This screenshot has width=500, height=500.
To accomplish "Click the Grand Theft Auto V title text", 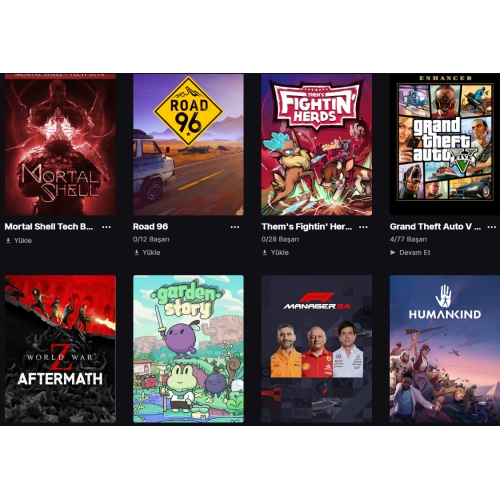I will (x=435, y=227).
